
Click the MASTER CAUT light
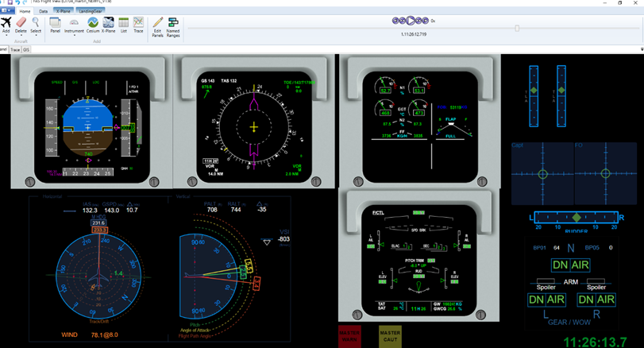(390, 336)
